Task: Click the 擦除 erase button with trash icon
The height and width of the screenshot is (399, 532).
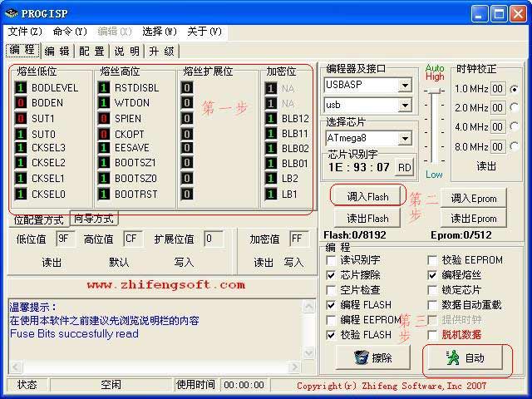Action: 372,357
